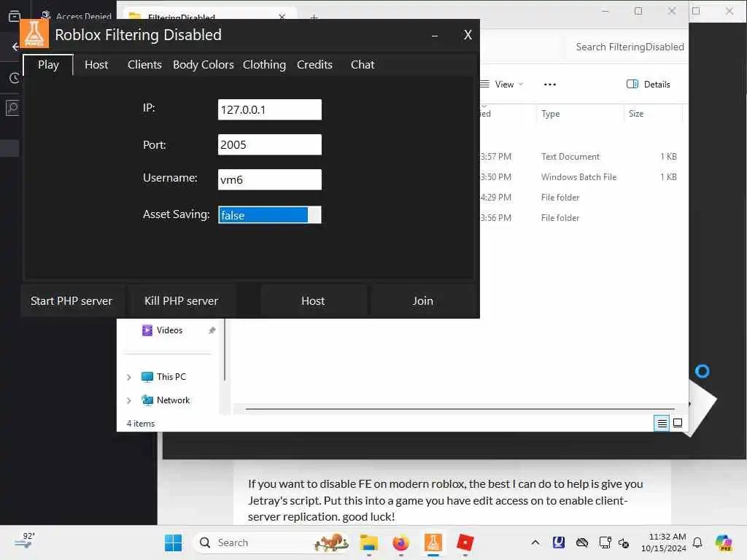747x560 pixels.
Task: Open Videos in Explorer sidebar
Action: (169, 330)
